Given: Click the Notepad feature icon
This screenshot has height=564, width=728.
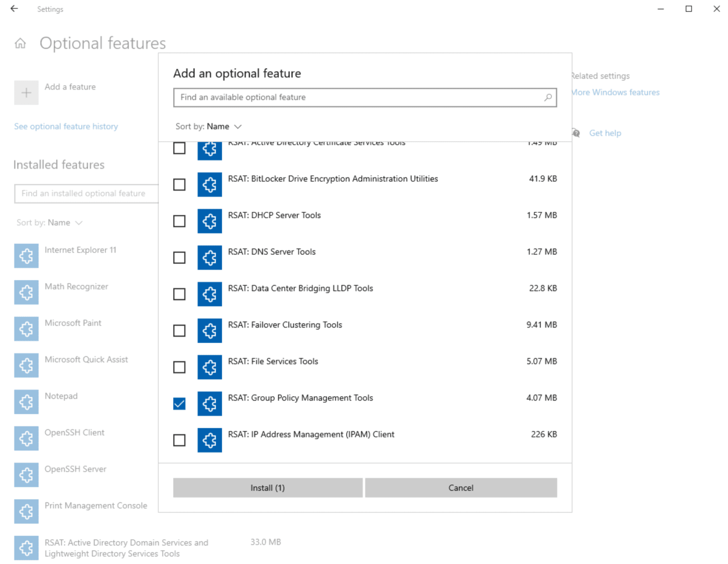Looking at the screenshot, I should click(26, 402).
